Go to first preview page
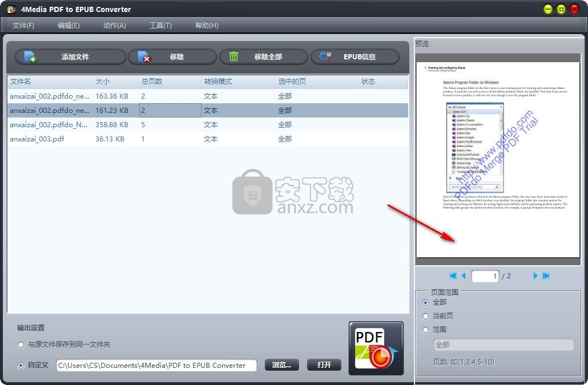Viewport: 588px width, 385px height. 453,276
